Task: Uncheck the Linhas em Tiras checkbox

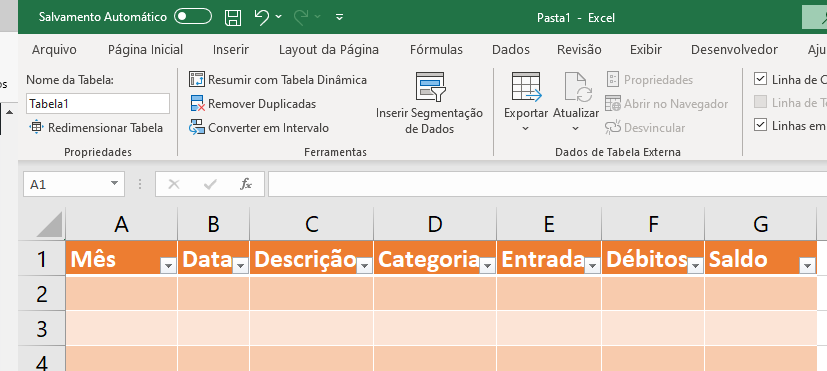Action: click(x=760, y=126)
